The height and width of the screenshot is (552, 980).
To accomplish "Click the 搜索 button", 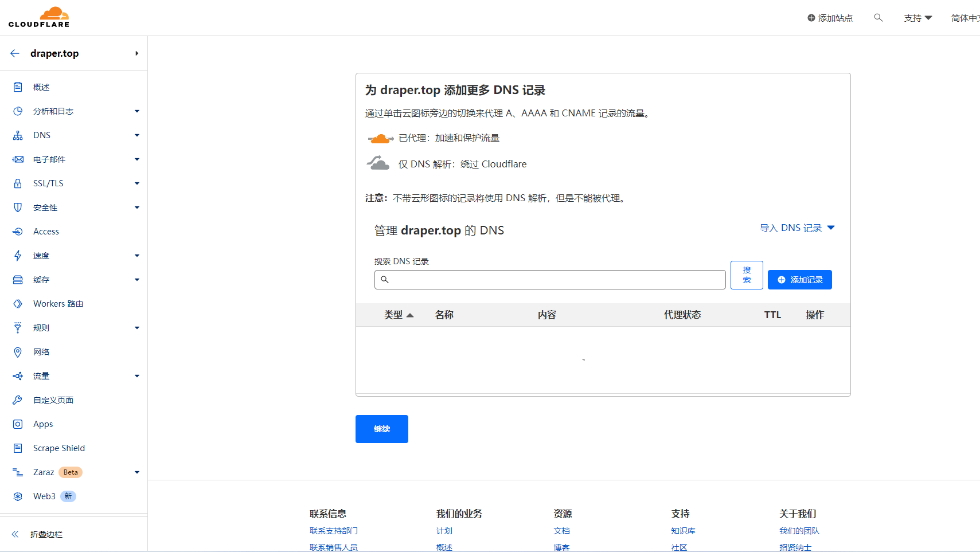I will coord(747,275).
